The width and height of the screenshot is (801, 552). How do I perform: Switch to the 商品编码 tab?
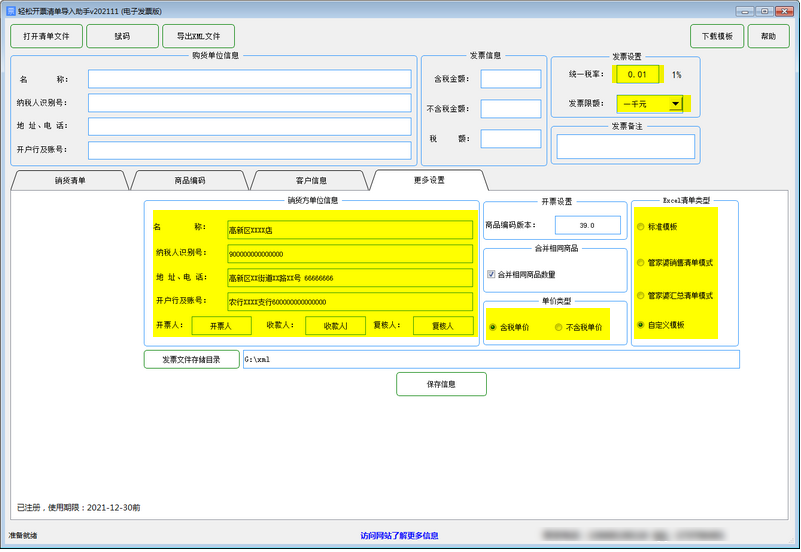point(190,180)
